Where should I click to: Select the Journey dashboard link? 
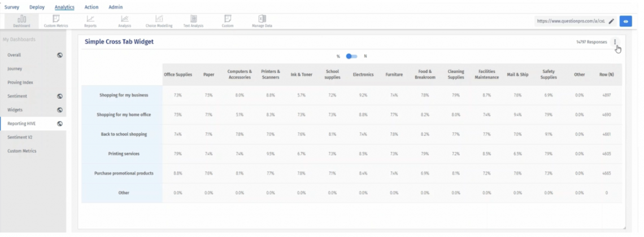point(15,69)
